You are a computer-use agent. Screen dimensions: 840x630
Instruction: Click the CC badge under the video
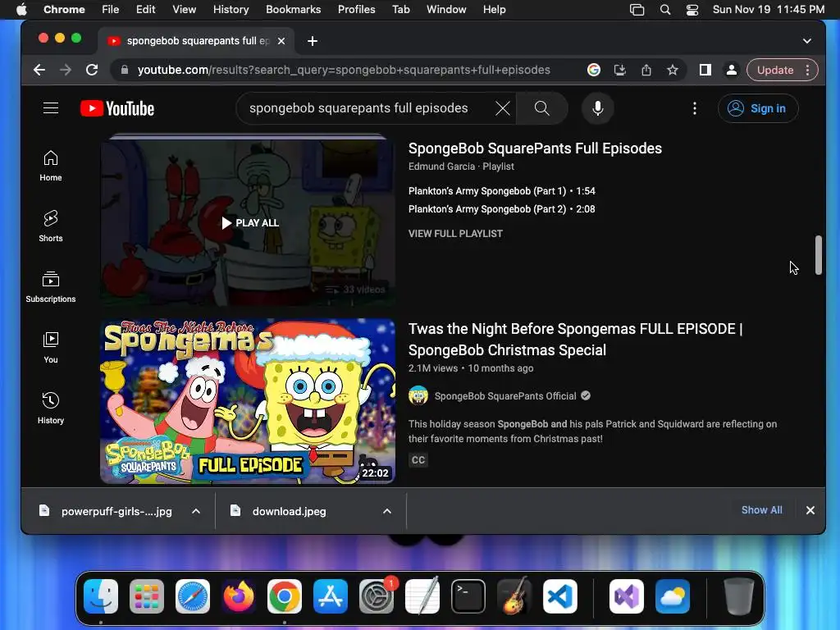tap(418, 459)
